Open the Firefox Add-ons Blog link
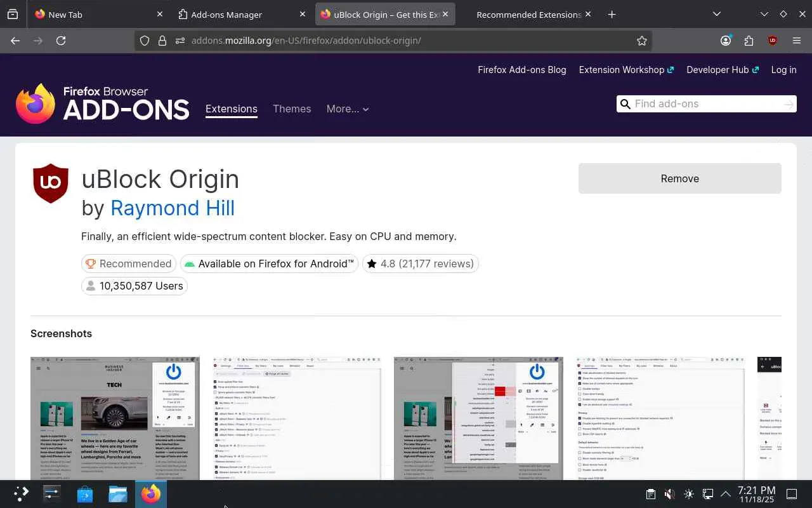 click(x=522, y=70)
